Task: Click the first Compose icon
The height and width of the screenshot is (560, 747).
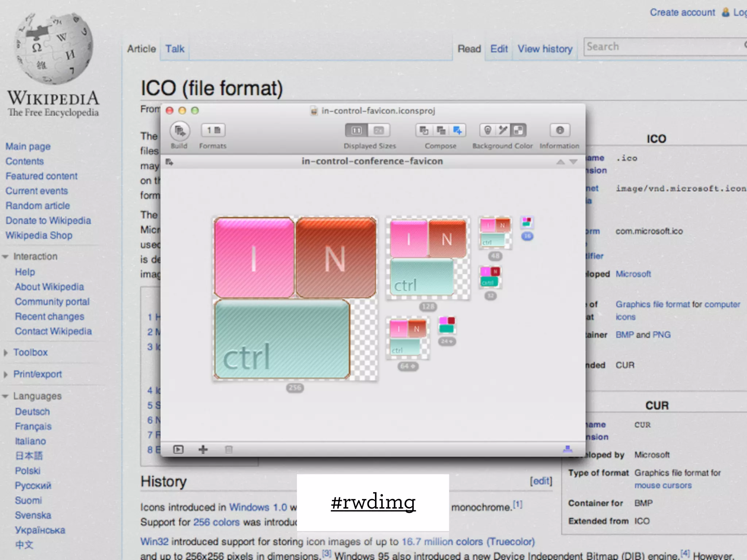Action: pyautogui.click(x=424, y=130)
